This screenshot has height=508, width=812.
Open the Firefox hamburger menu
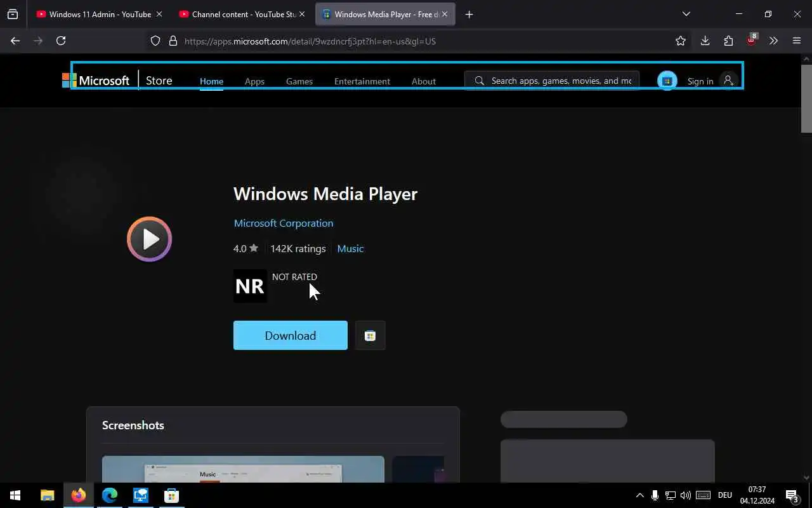797,41
